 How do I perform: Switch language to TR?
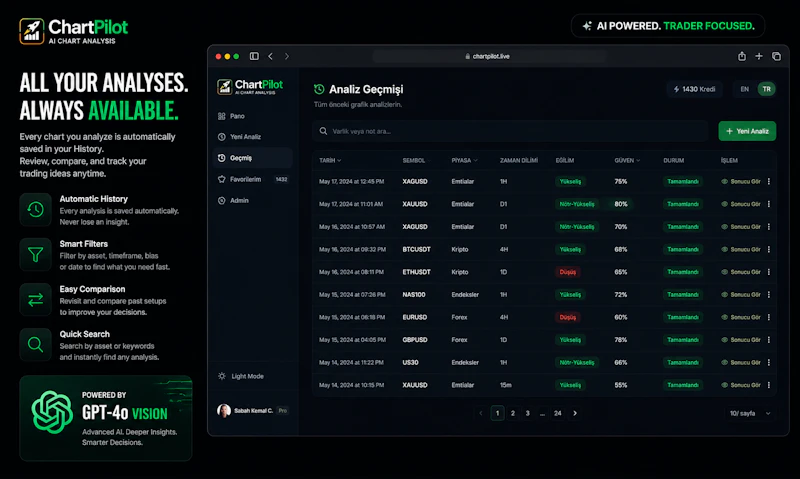[x=766, y=89]
